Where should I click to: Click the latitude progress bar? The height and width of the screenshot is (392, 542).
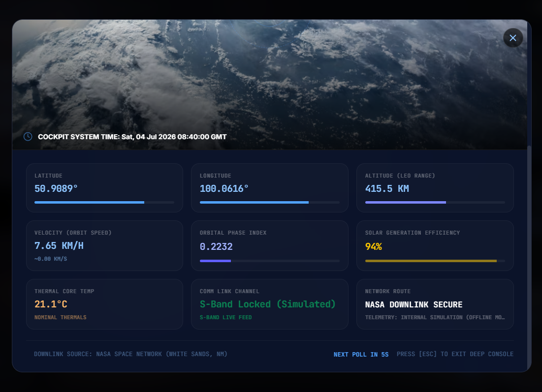point(104,202)
